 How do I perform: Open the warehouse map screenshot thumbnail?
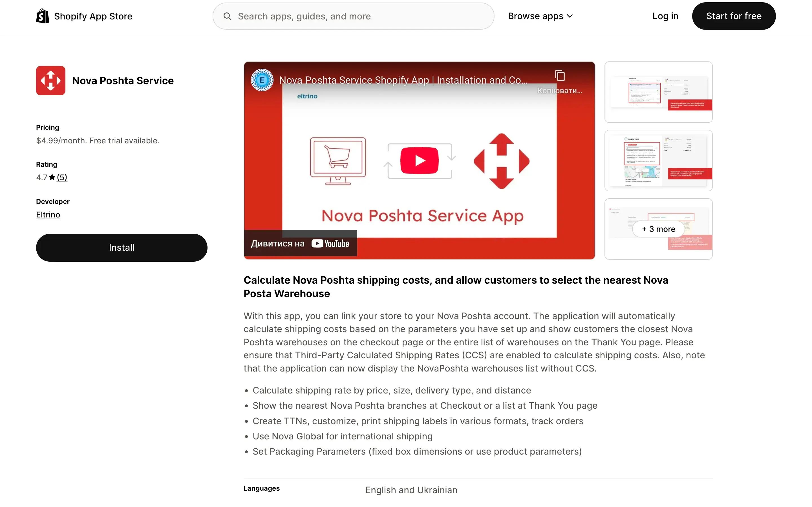coord(658,160)
